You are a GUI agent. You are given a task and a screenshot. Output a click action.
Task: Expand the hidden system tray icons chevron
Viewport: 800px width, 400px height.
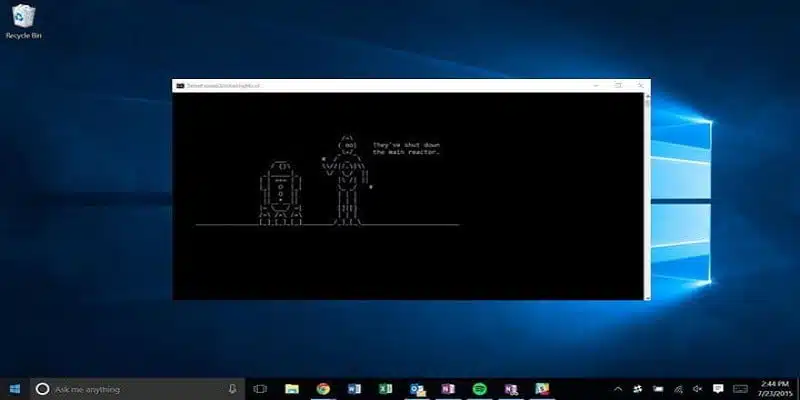616,388
